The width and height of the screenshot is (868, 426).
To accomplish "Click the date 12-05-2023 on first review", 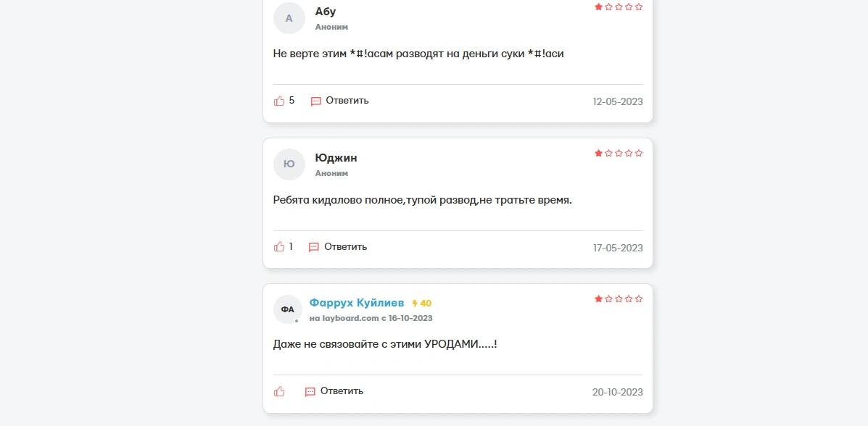I will point(618,102).
